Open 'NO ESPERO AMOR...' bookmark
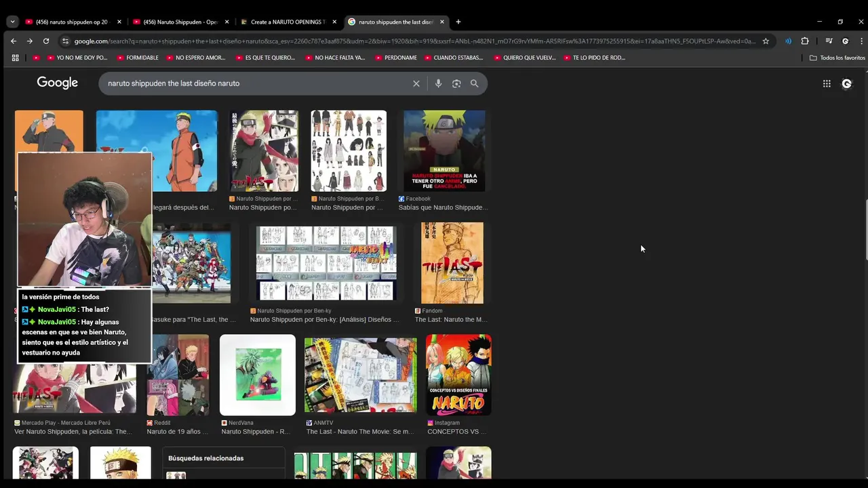Viewport: 868px width, 488px height. click(195, 58)
